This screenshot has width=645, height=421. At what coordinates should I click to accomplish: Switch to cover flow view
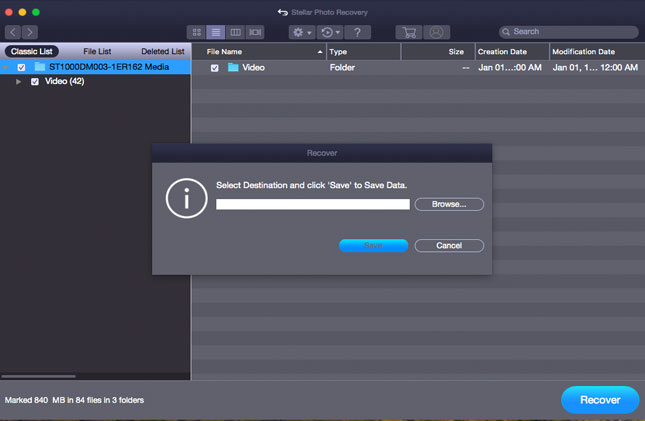pos(255,32)
